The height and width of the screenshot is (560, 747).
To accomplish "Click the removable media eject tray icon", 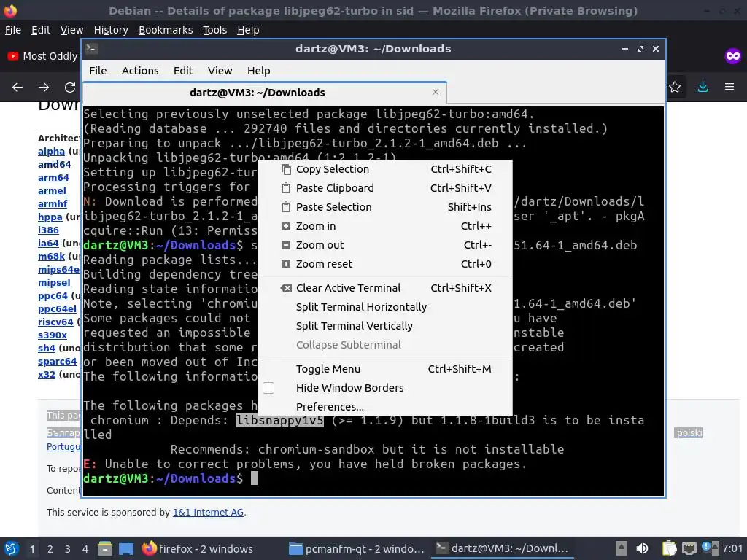I will [621, 548].
